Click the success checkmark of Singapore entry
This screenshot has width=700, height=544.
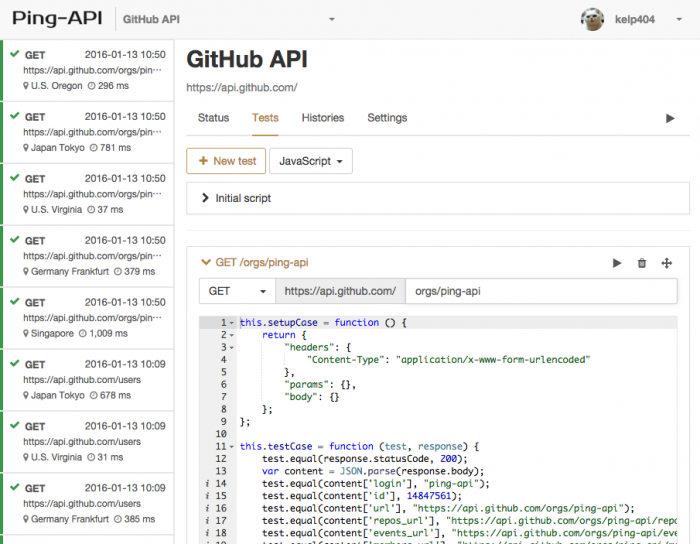point(15,302)
